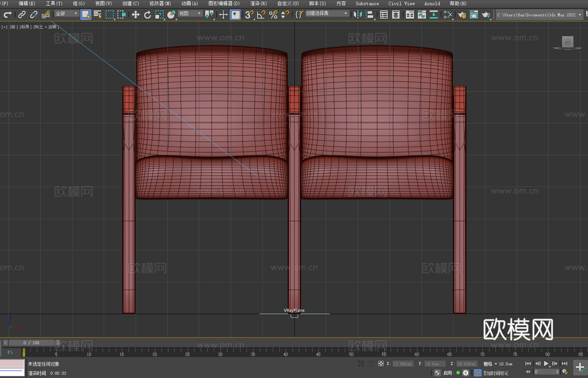Click the Render Production teapot icon

coord(486,14)
